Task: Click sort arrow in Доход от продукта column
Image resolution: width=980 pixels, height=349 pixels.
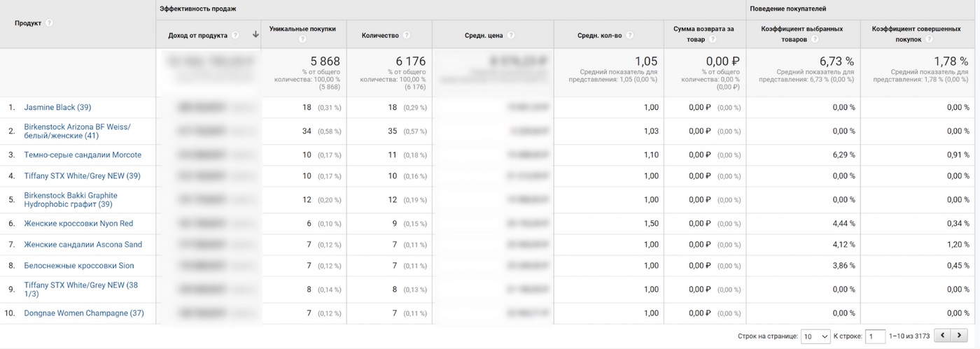Action: 255,35
